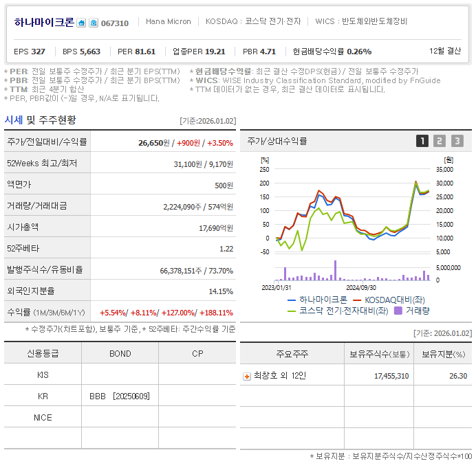The width and height of the screenshot is (476, 470).
Task: Click the PER 81.61 value
Action: point(136,52)
